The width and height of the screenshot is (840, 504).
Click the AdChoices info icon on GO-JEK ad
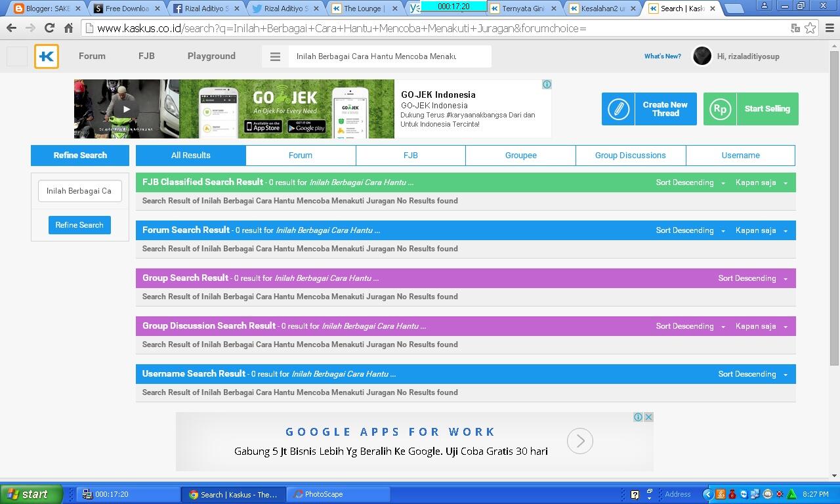click(x=547, y=85)
